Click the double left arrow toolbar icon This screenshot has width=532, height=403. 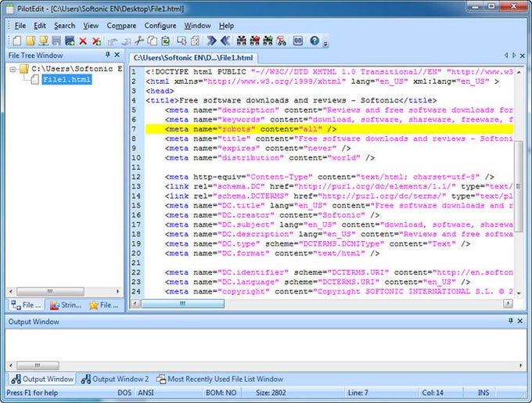[x=225, y=41]
